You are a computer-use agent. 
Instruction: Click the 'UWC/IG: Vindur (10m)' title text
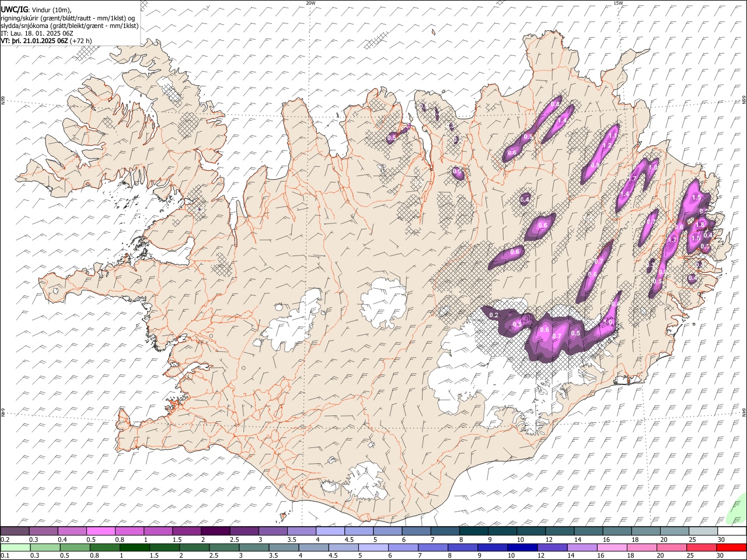click(x=36, y=10)
